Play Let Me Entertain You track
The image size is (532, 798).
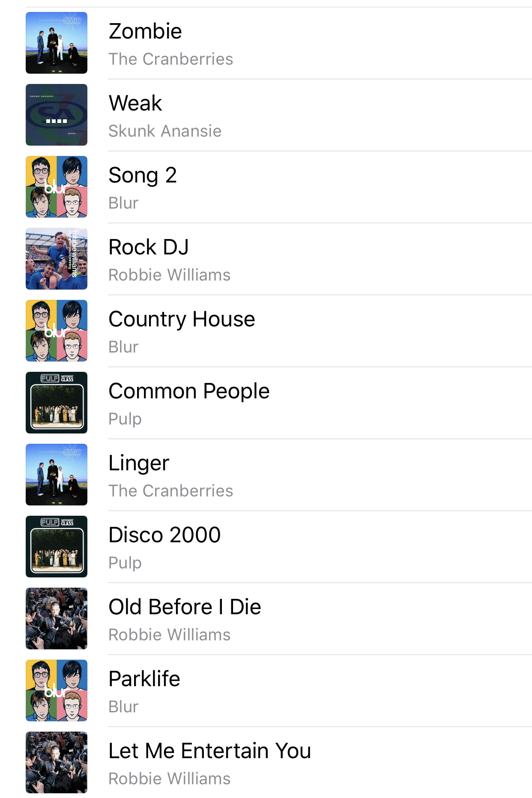210,751
